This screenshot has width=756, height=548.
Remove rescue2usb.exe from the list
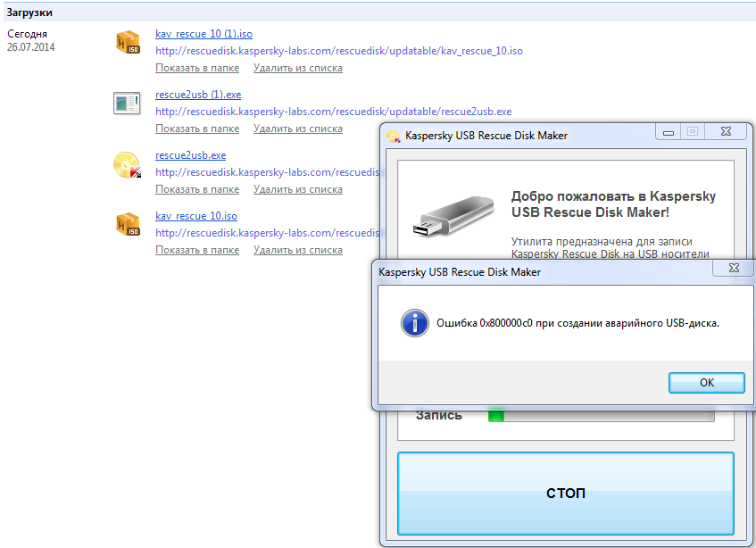(298, 189)
